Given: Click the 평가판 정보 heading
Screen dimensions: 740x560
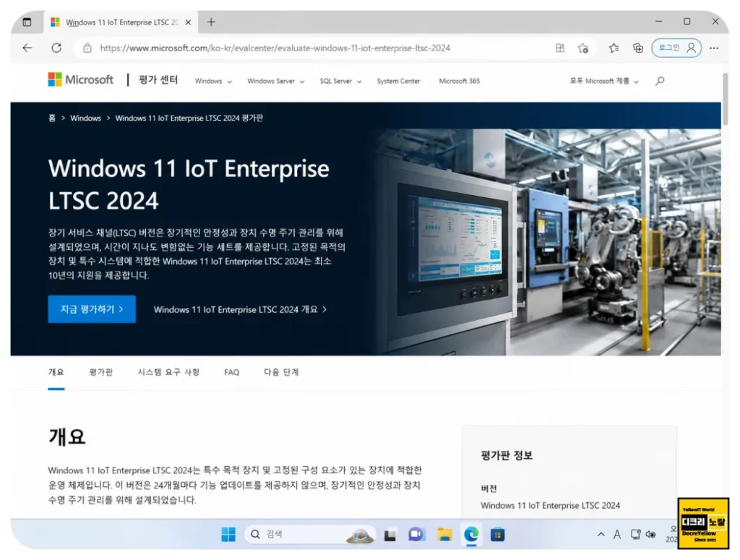Looking at the screenshot, I should coord(507,455).
